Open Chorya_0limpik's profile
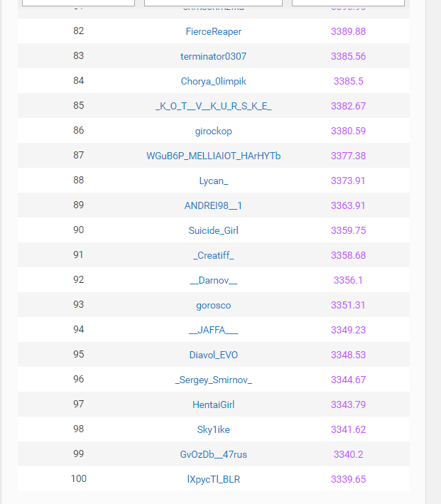This screenshot has height=504, width=441. 213,81
